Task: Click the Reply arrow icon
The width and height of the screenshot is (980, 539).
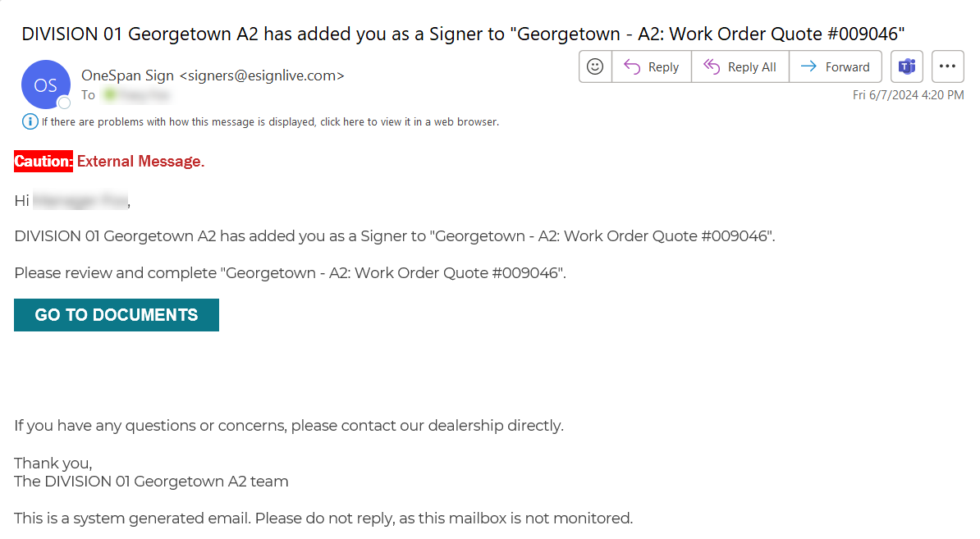Action: pyautogui.click(x=632, y=66)
